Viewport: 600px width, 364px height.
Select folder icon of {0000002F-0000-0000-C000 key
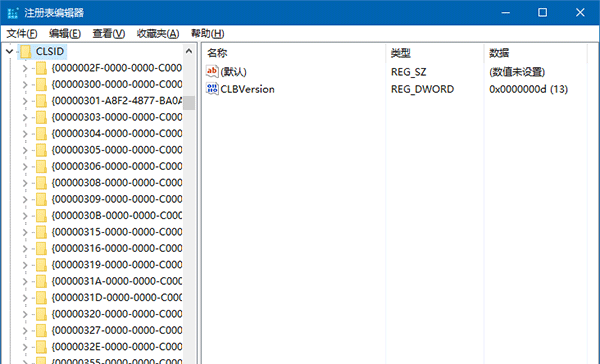pyautogui.click(x=41, y=68)
